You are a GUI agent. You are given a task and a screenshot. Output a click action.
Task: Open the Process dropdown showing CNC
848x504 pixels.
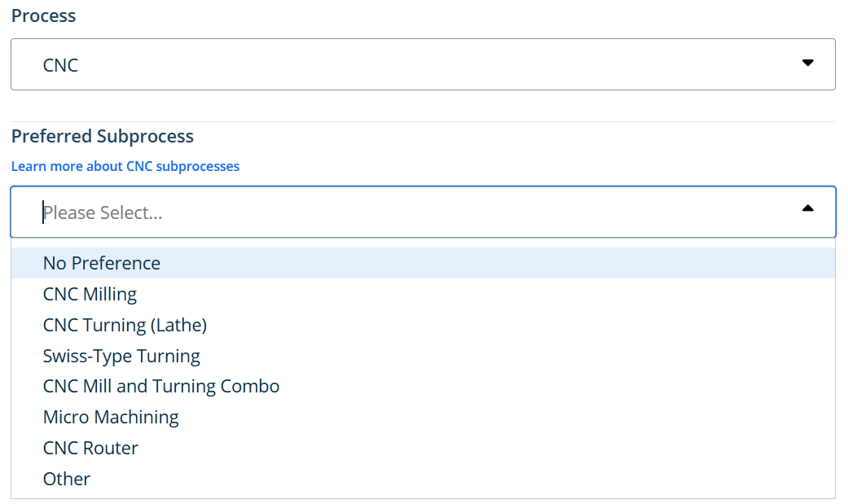point(423,64)
